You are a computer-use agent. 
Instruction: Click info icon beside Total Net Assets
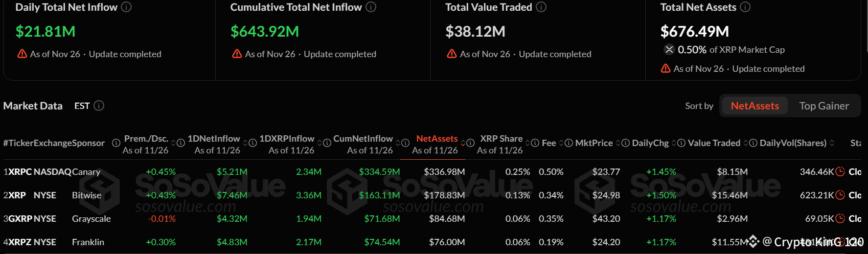tap(745, 7)
